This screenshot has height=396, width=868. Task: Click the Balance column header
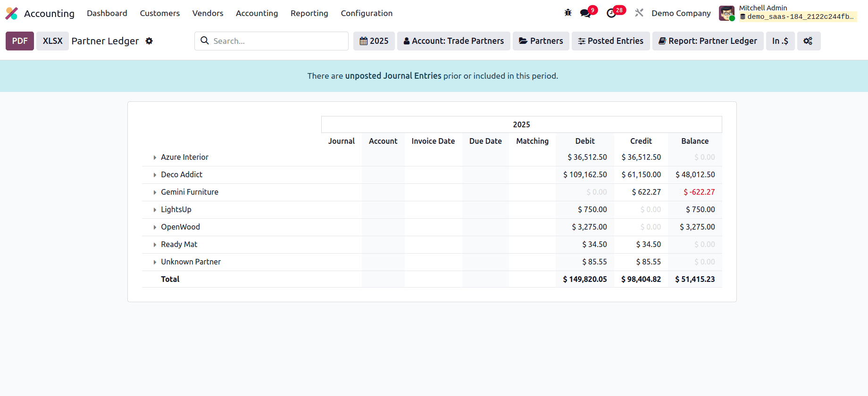[695, 141]
